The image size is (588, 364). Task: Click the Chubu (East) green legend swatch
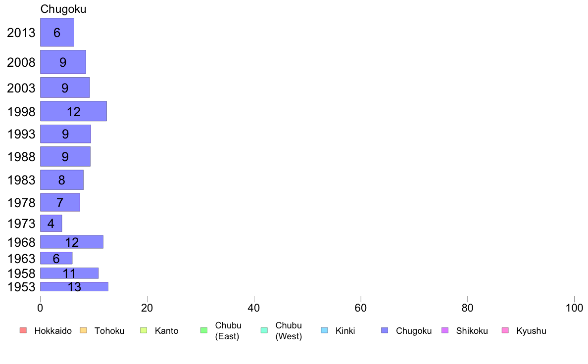coord(204,330)
